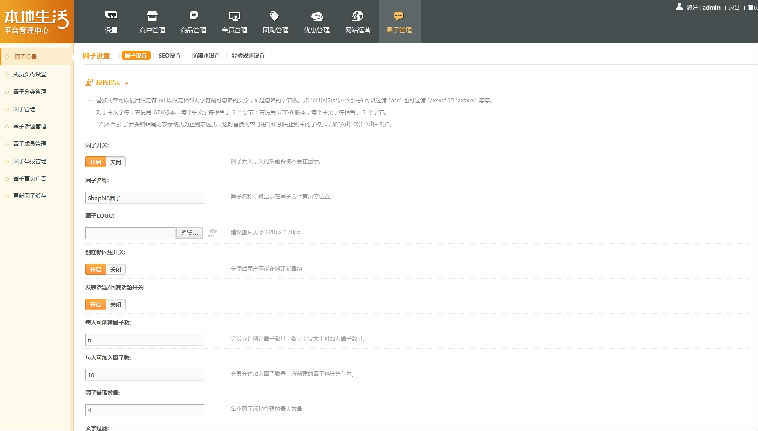Turn off the toggle just below the logo upload
Image resolution: width=758 pixels, height=431 pixels.
click(x=116, y=269)
